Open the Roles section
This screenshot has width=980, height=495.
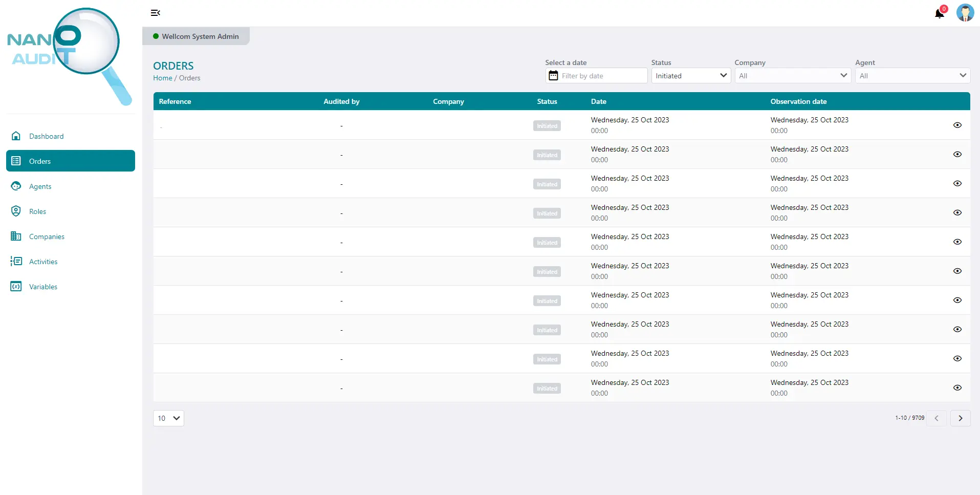tap(37, 211)
